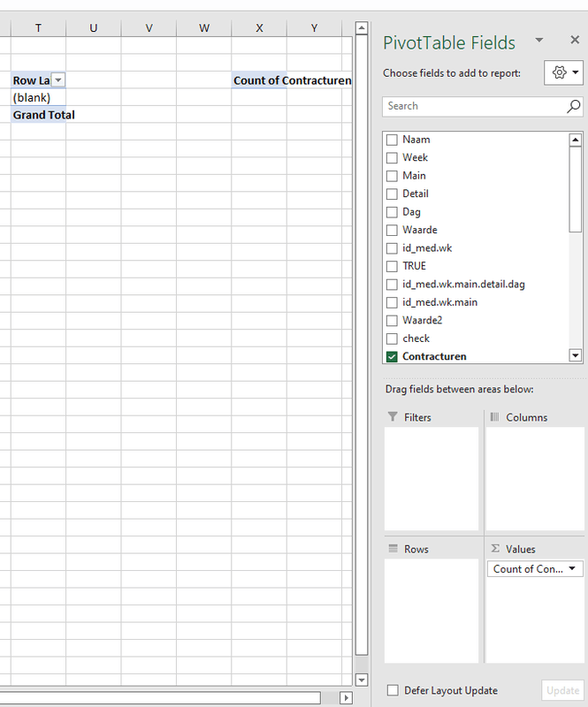Focus the field Search box
Viewport: 588px width, 707px height.
(x=483, y=106)
